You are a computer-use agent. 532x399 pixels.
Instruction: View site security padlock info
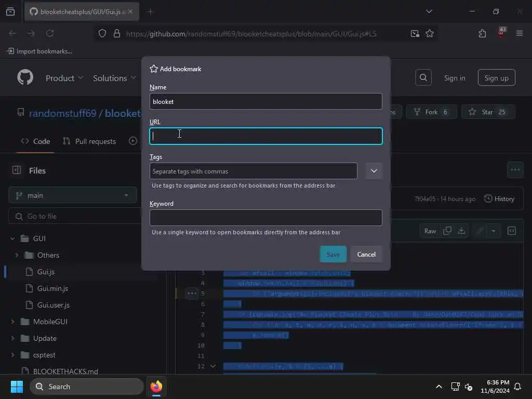click(117, 33)
